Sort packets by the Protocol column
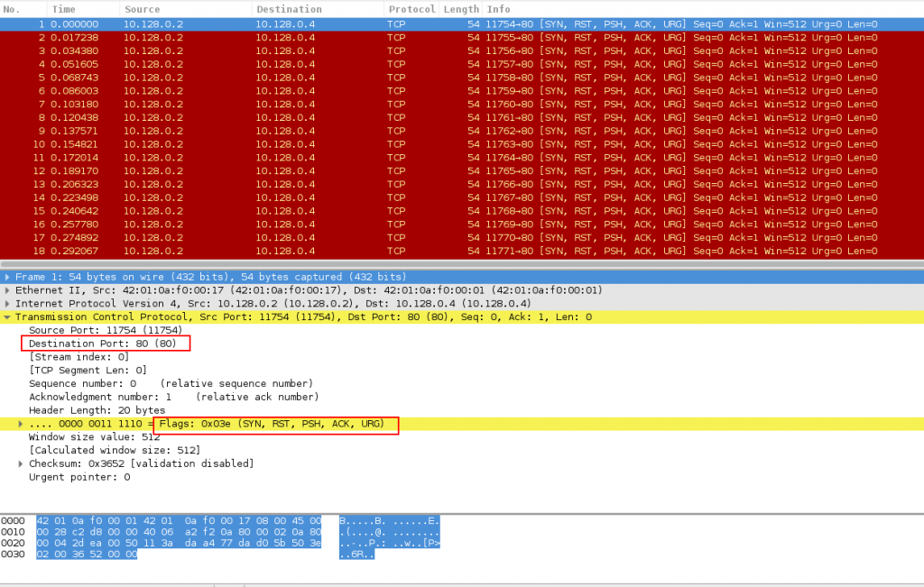 coord(411,9)
